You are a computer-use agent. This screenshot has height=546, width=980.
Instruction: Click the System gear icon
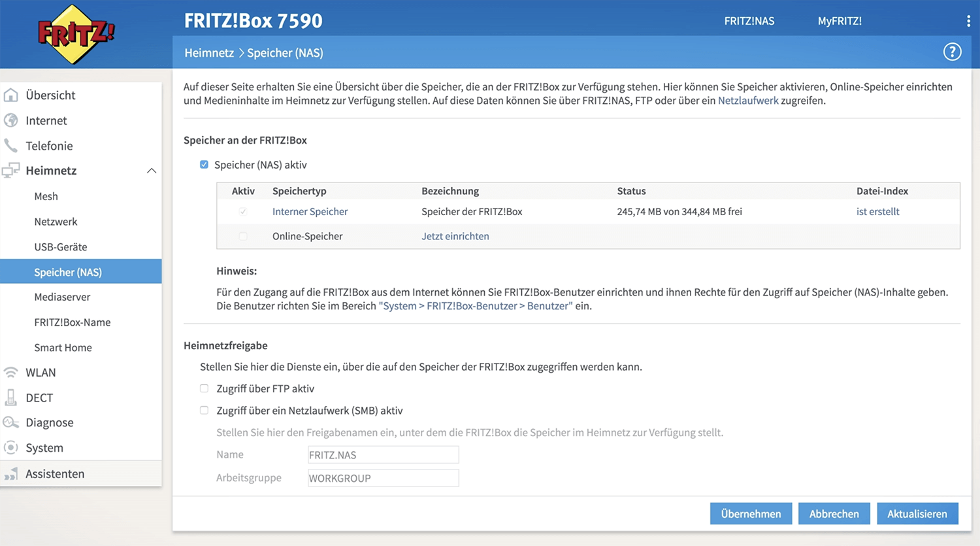pos(11,448)
